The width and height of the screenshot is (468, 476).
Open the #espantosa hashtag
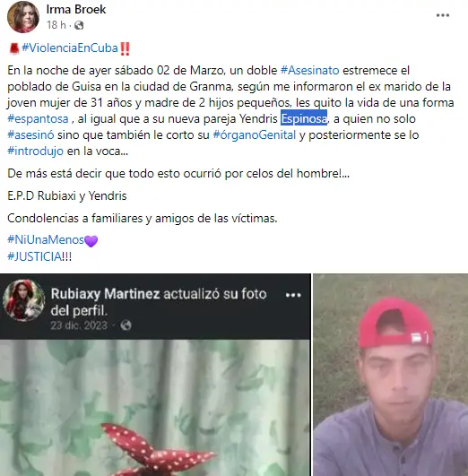pos(38,118)
